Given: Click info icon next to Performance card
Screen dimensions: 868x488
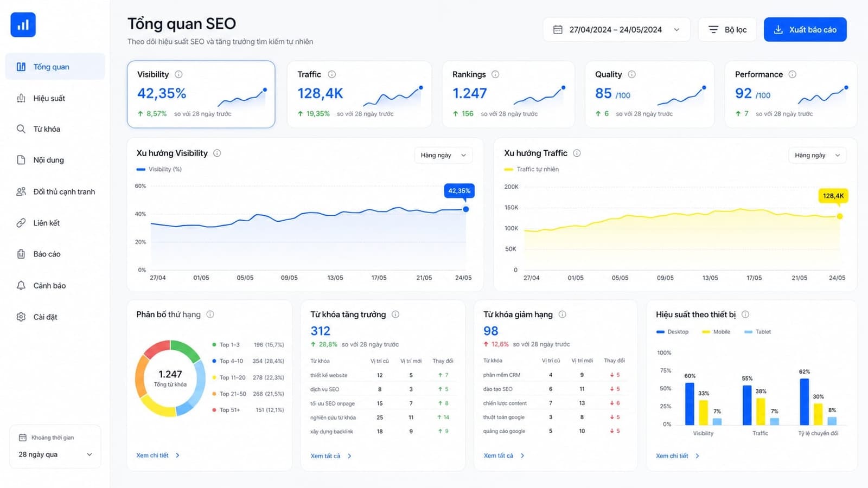Looking at the screenshot, I should pyautogui.click(x=792, y=74).
